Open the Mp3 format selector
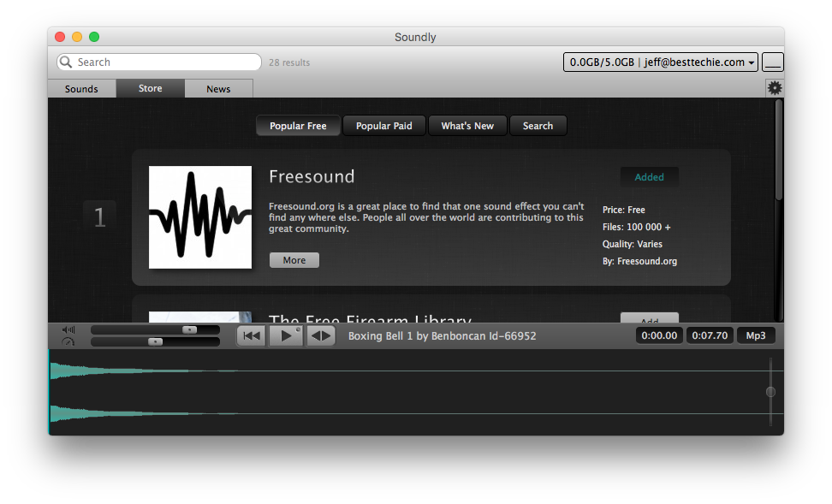Screen dimensions: 832x504 tap(756, 335)
